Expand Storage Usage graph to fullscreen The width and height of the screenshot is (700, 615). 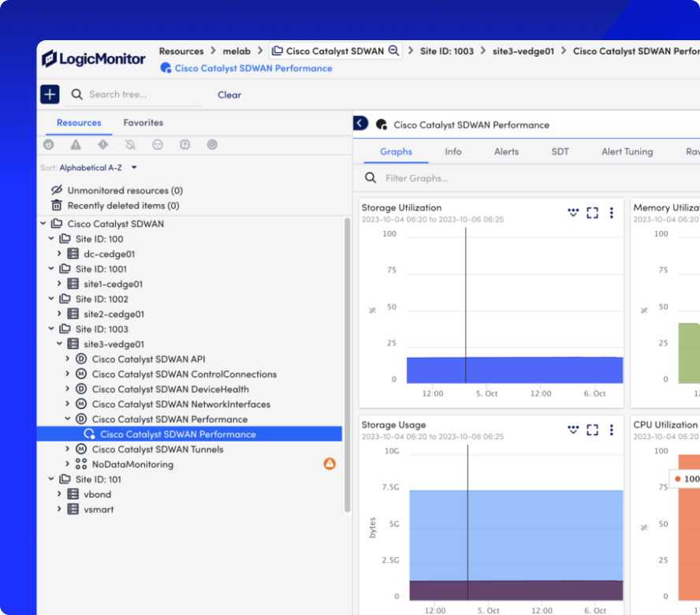click(x=593, y=430)
